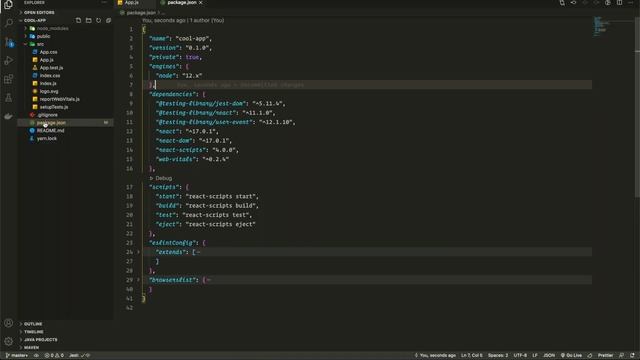The image size is (640, 360).
Task: Open index.js in the file tree
Action: 48,83
